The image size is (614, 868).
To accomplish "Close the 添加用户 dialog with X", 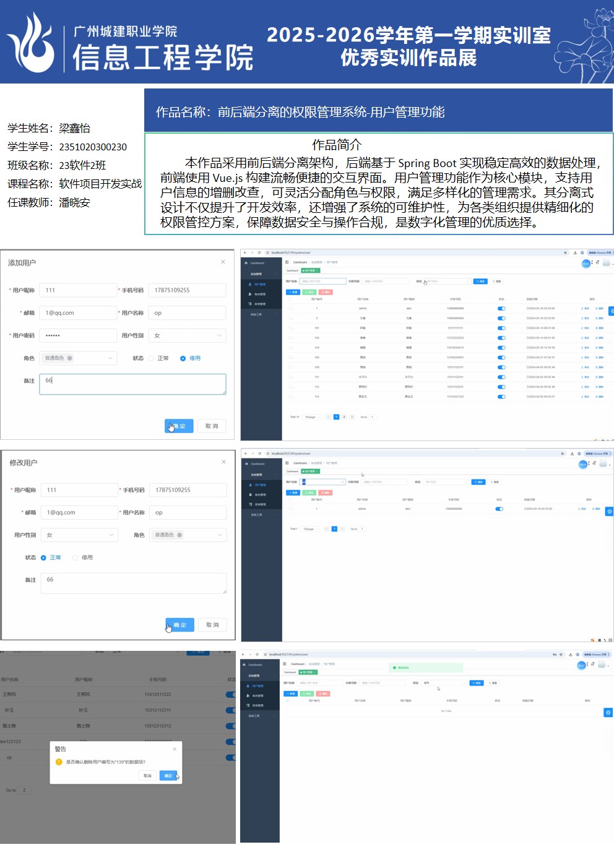I will coord(223,262).
